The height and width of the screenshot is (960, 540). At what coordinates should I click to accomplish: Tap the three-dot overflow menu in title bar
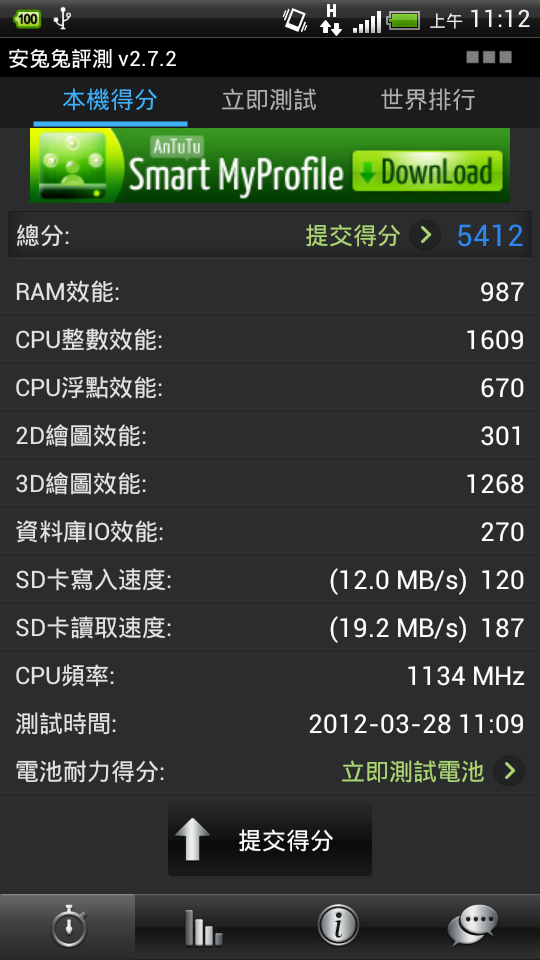(489, 58)
